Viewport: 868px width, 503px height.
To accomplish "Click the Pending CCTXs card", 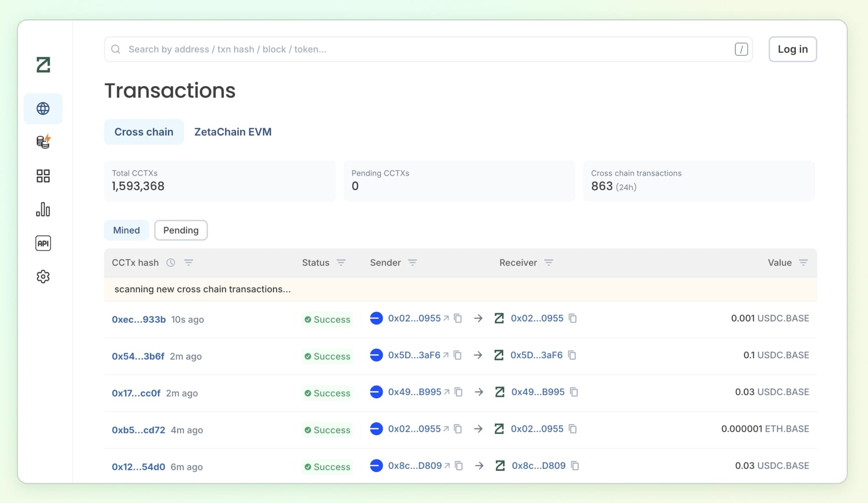I will [x=459, y=181].
